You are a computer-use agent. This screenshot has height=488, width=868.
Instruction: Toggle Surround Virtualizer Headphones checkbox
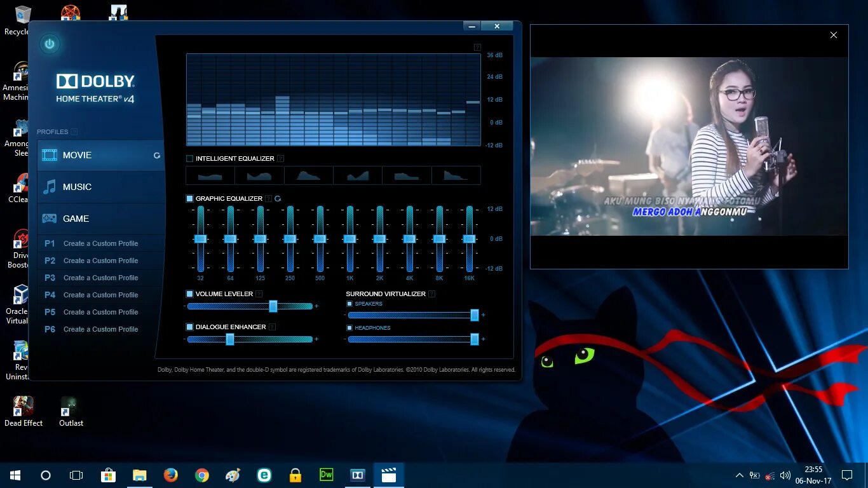click(x=349, y=328)
